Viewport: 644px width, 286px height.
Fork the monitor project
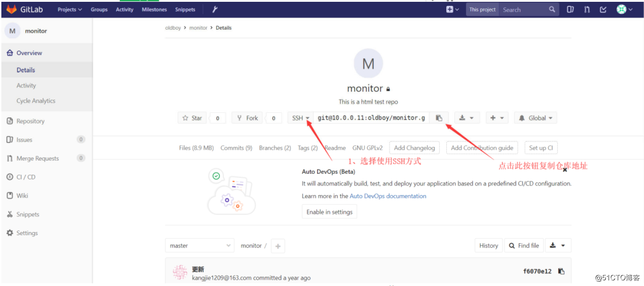pyautogui.click(x=247, y=118)
